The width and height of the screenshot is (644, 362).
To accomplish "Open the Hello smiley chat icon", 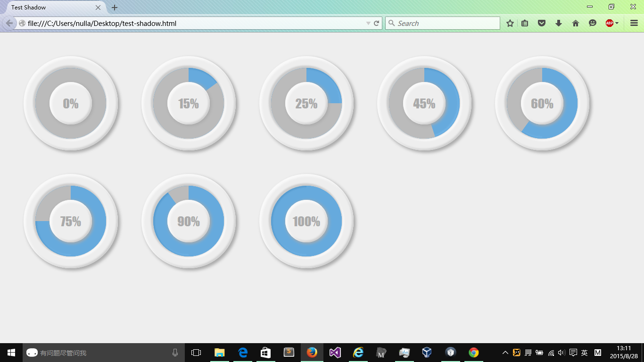I will click(593, 23).
